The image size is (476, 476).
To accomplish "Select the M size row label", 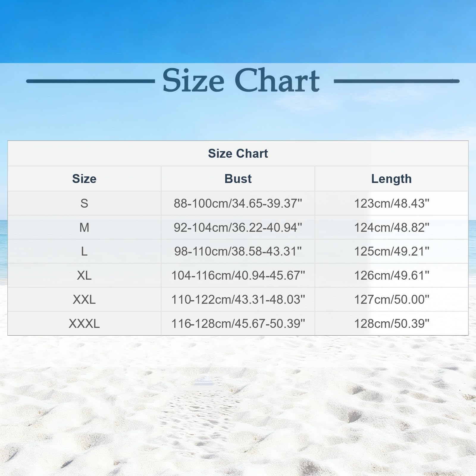I will tap(84, 228).
